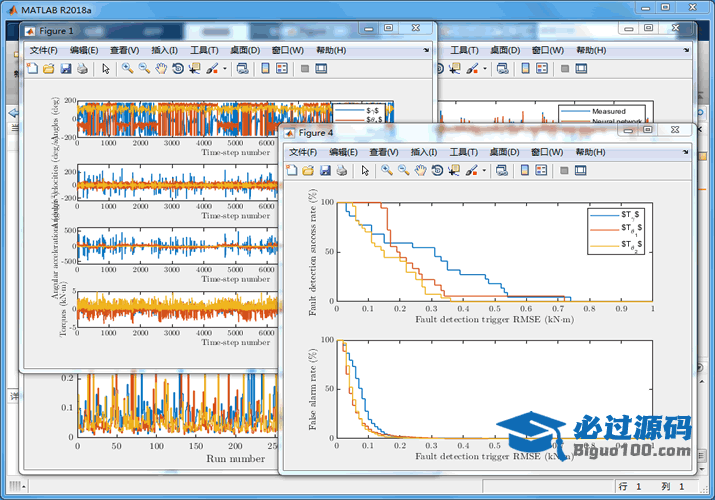Brush tool icon in background figure toolbar
The image size is (715, 500).
click(472, 69)
